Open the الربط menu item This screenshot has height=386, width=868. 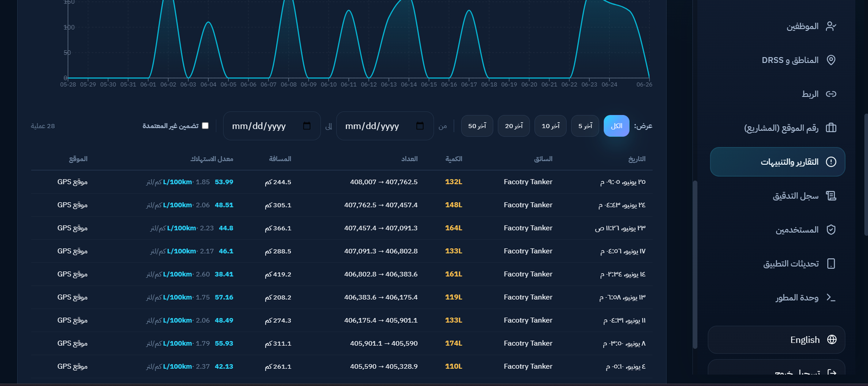pyautogui.click(x=777, y=94)
